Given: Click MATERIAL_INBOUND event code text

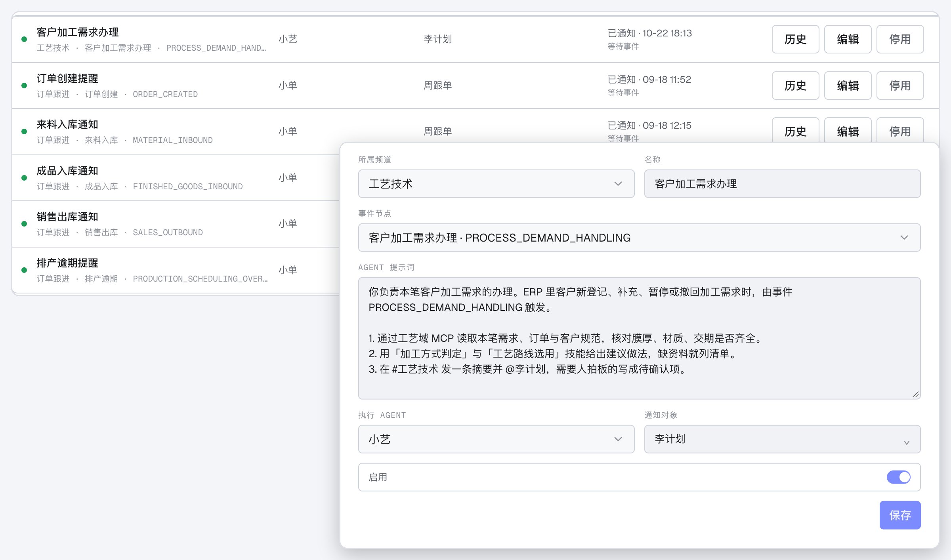Looking at the screenshot, I should 173,140.
